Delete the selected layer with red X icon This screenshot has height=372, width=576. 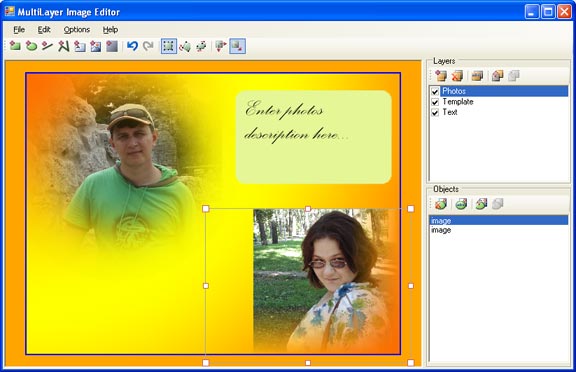tap(457, 76)
